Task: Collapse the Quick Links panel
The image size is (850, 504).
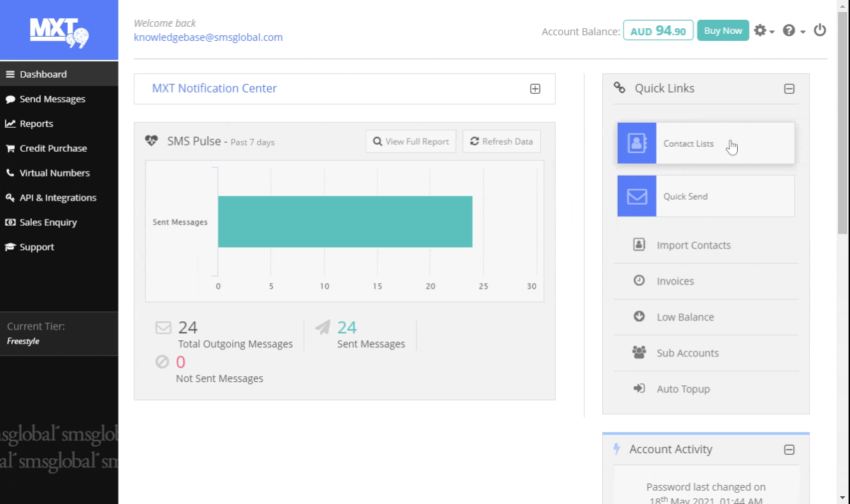Action: click(789, 89)
